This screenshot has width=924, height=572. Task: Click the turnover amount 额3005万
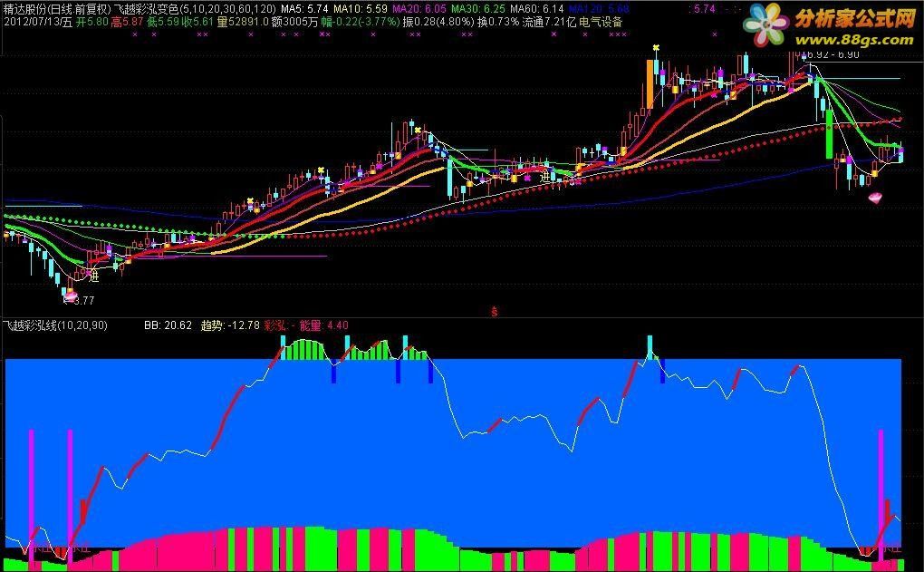[x=295, y=23]
